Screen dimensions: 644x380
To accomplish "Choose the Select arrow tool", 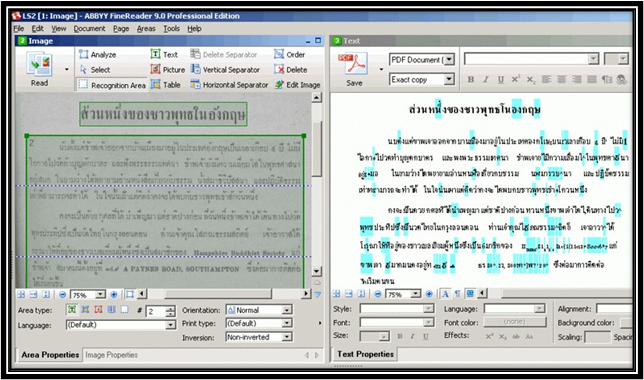I will pyautogui.click(x=95, y=69).
